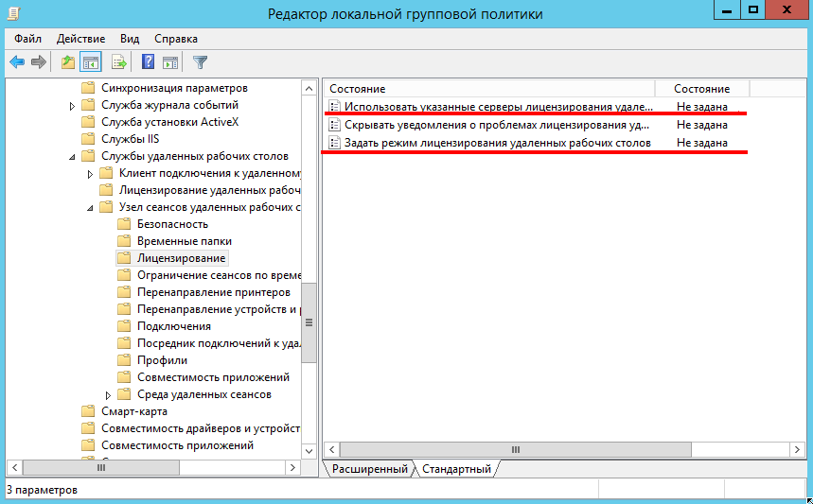
Task: Sort by the left Состояние column header
Action: pos(489,89)
